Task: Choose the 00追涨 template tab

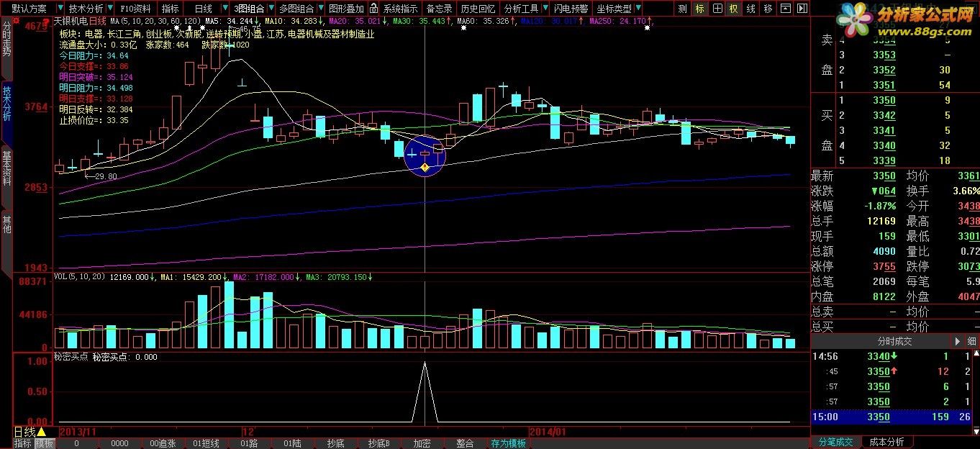Action: (163, 443)
